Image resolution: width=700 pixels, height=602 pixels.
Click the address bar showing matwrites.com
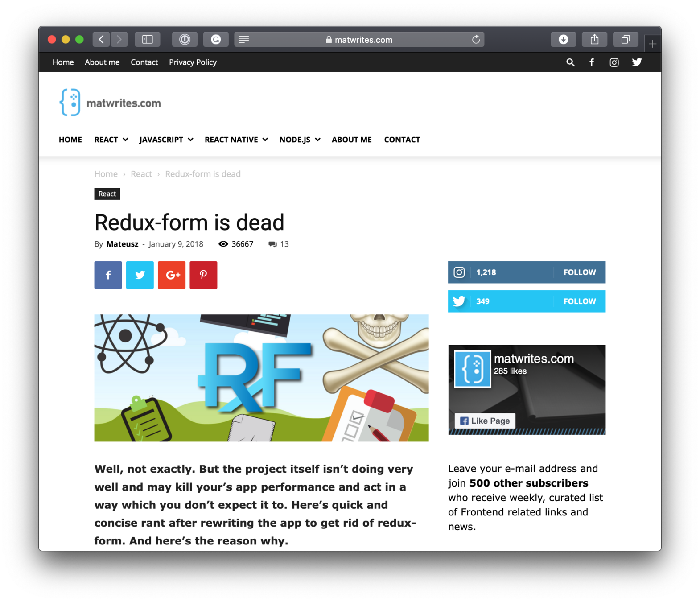coord(359,40)
